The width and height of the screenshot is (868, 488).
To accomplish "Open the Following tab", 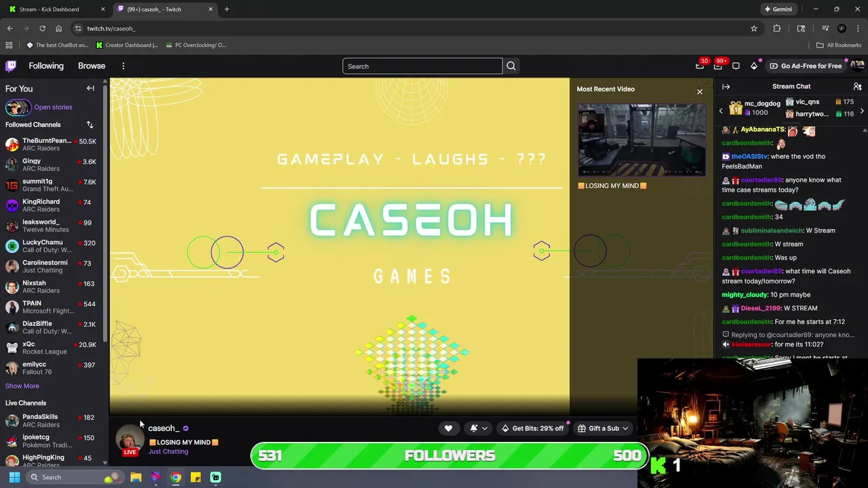I will pos(46,66).
